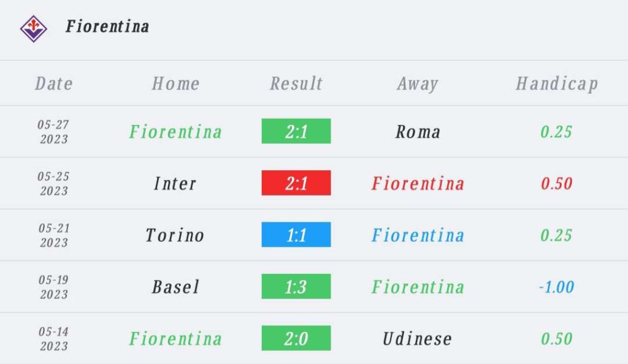Image resolution: width=628 pixels, height=364 pixels.
Task: Click the Home column header
Action: tap(175, 83)
